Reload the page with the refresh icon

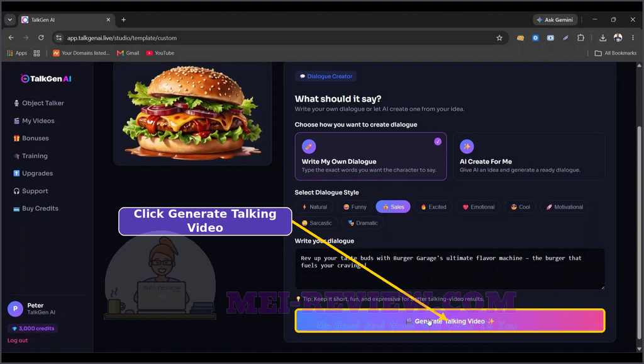coord(41,38)
